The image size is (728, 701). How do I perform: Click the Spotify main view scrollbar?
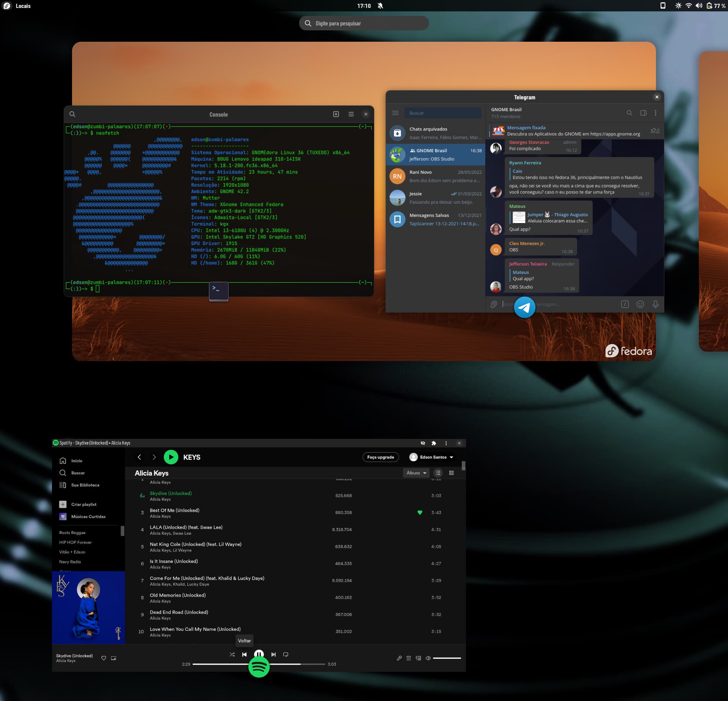click(x=463, y=465)
